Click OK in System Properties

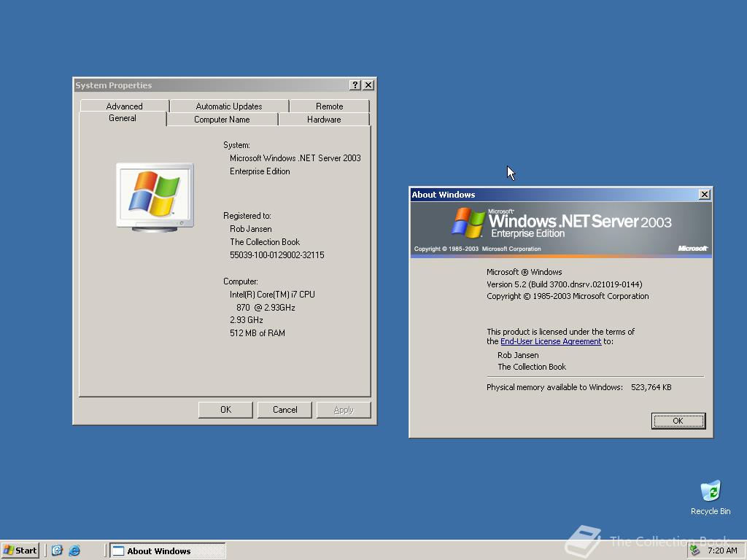tap(225, 410)
